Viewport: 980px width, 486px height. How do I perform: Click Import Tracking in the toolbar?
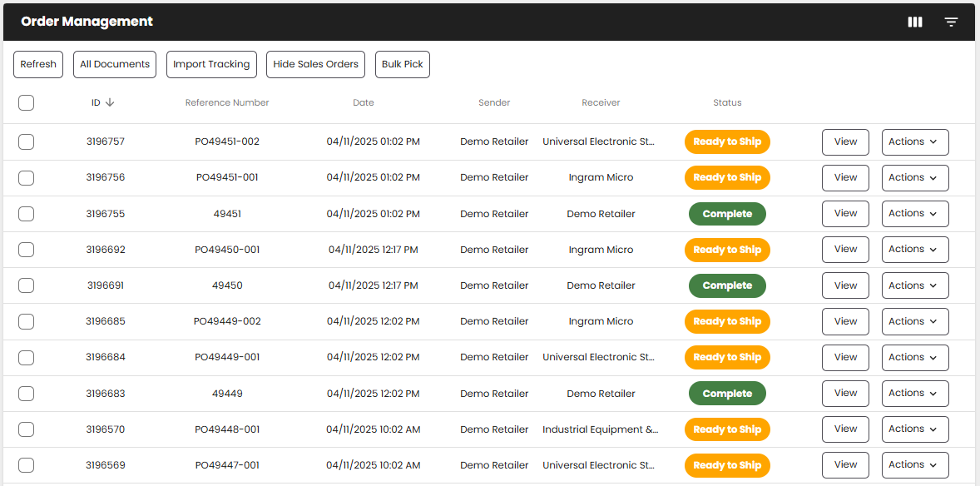click(211, 64)
